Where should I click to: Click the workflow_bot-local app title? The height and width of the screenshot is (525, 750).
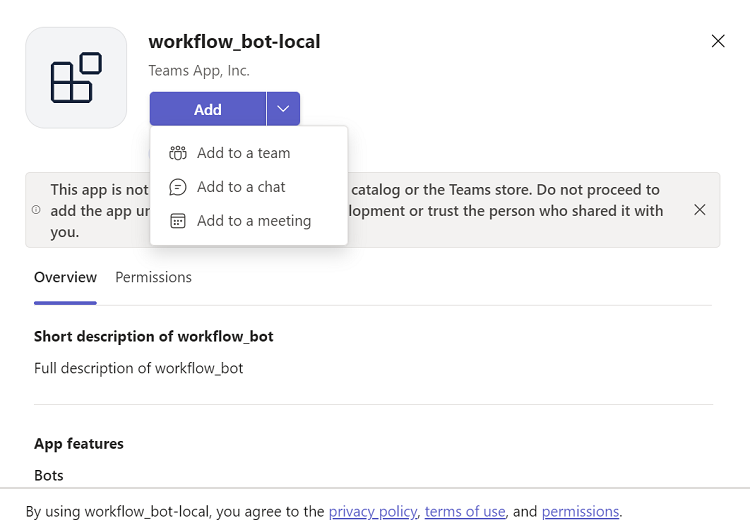coord(234,42)
